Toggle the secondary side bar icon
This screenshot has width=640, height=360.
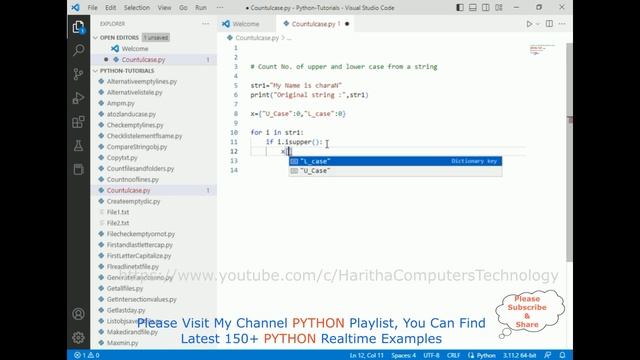[x=486, y=7]
